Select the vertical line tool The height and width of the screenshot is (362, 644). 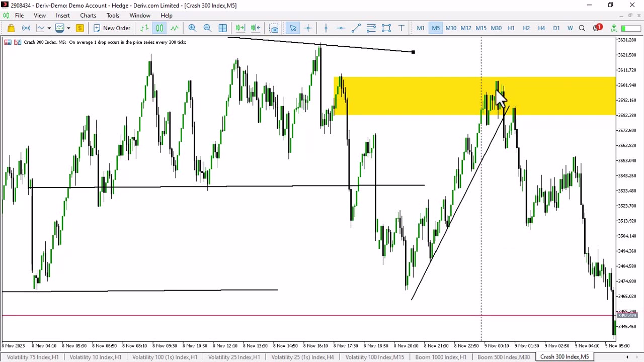tap(326, 28)
